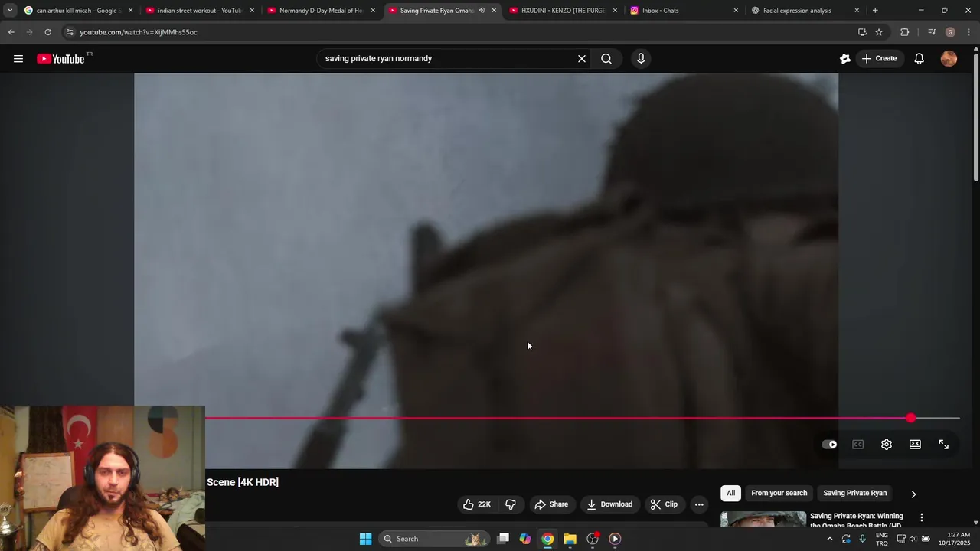
Task: Click the taskbar Search box
Action: (434, 539)
